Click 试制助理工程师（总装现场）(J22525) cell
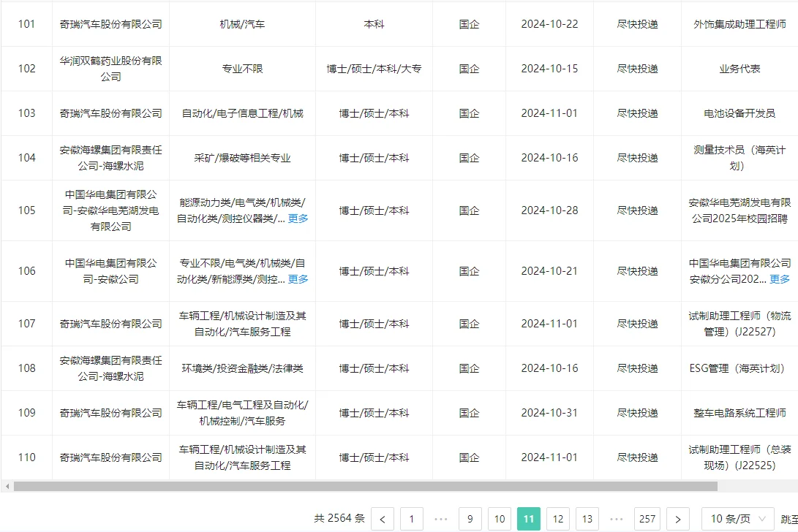Image resolution: width=798 pixels, height=532 pixels. (739, 457)
